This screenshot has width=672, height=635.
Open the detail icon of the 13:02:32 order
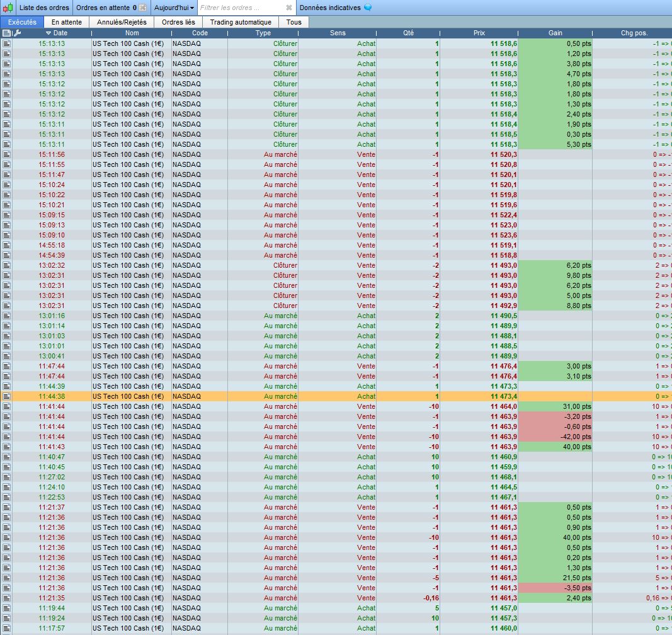[x=6, y=265]
